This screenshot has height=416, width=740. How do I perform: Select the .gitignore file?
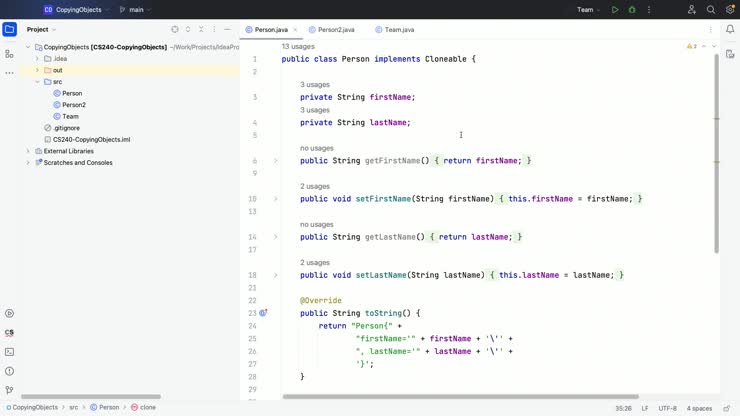click(62, 128)
